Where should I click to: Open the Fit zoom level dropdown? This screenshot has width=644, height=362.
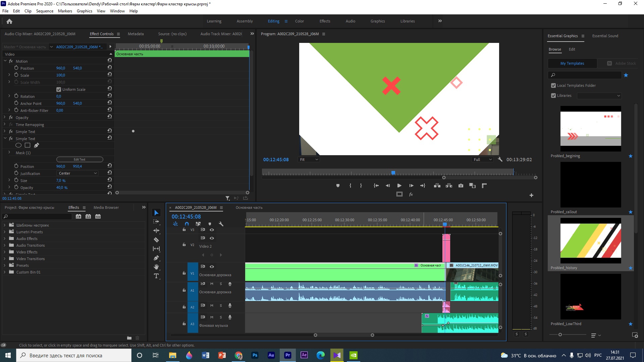[x=309, y=160]
